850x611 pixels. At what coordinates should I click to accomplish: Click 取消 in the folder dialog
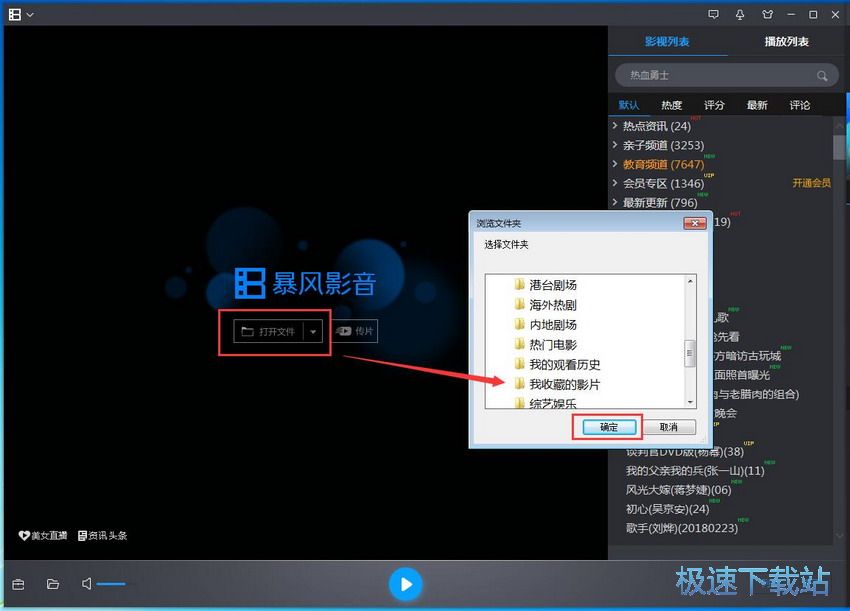[x=669, y=427]
